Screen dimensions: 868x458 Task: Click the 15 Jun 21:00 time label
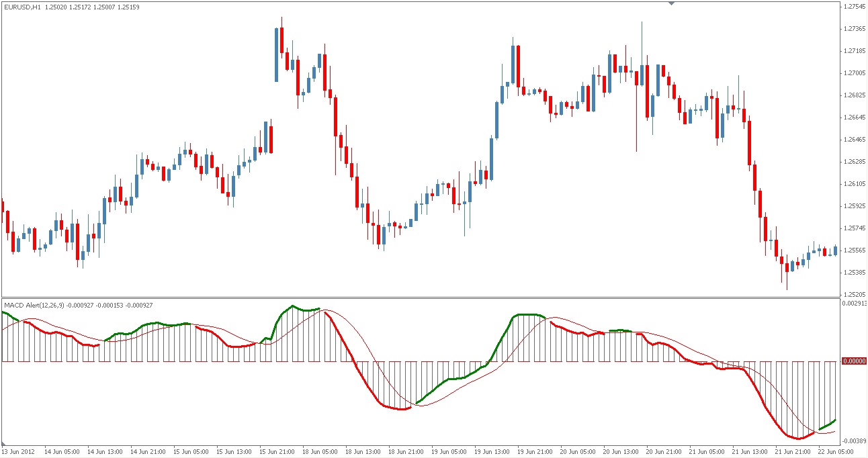(277, 451)
